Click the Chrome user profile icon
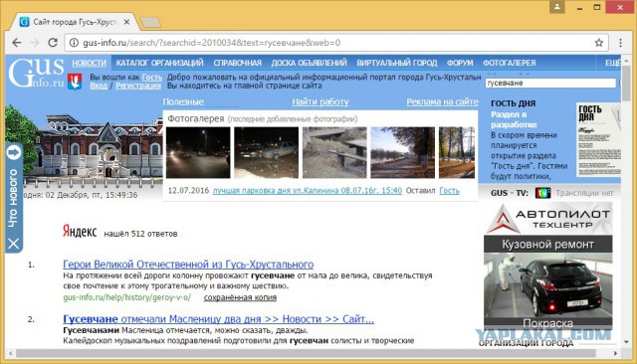This screenshot has width=637, height=364. coord(557,7)
